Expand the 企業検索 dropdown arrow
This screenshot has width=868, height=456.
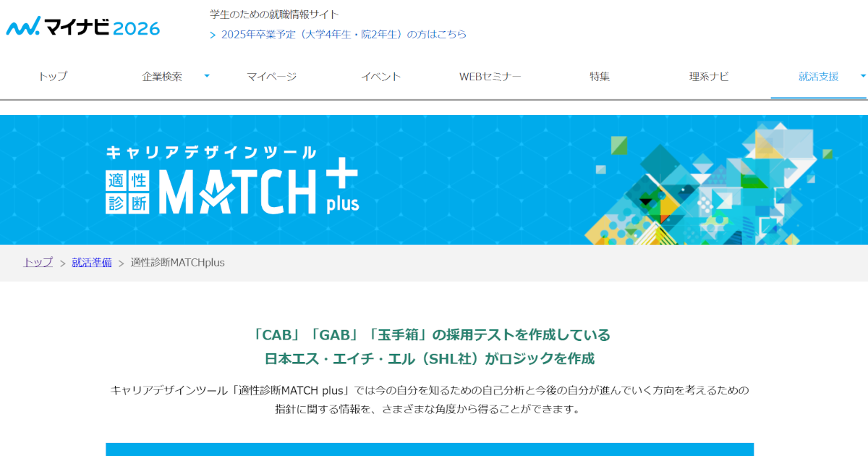207,76
